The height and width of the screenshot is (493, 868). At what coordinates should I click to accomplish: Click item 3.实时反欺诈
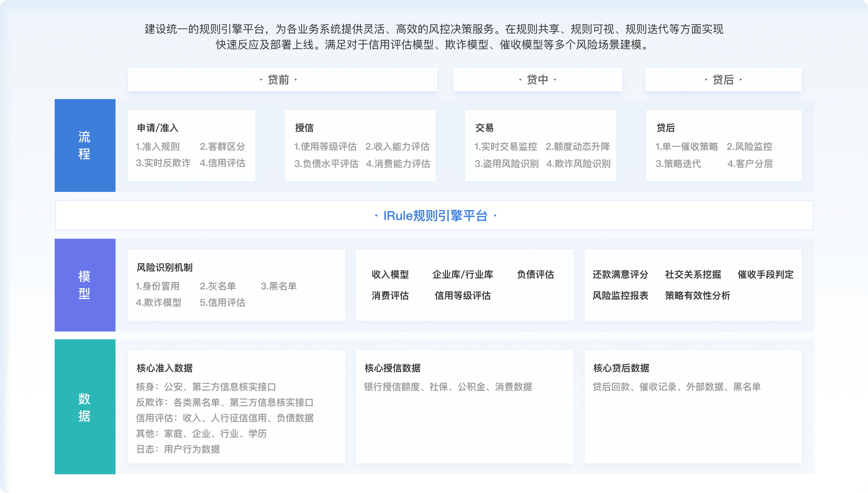(163, 163)
